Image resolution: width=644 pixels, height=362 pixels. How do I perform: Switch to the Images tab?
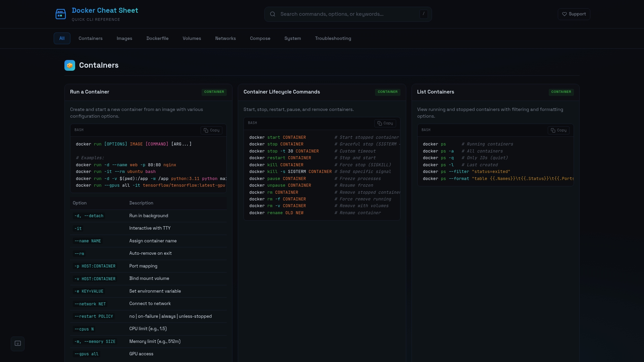[124, 39]
